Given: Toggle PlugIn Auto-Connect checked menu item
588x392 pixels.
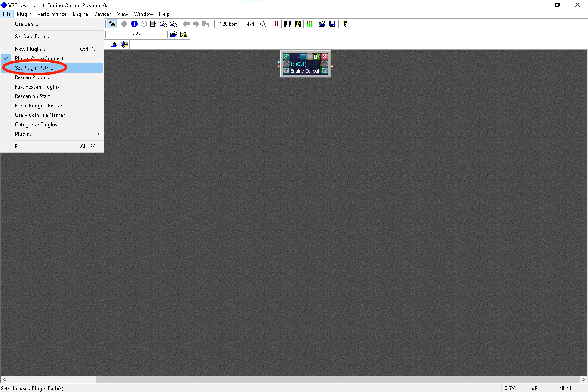Looking at the screenshot, I should point(52,58).
